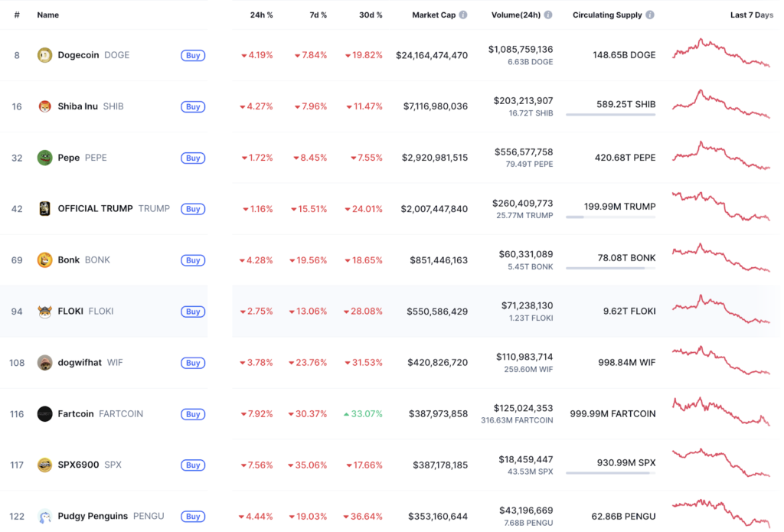Image resolution: width=784 pixels, height=532 pixels.
Task: Click the Dogecoin coin logo
Action: pyautogui.click(x=44, y=55)
